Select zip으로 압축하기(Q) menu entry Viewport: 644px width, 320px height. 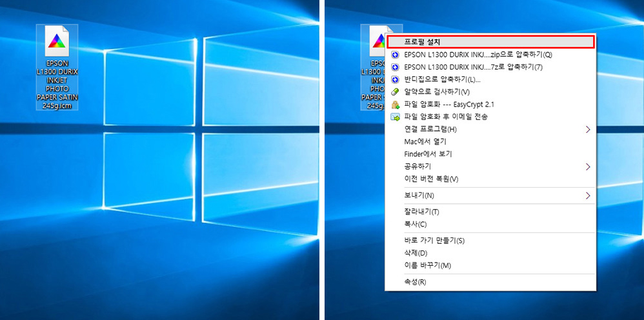(490, 55)
